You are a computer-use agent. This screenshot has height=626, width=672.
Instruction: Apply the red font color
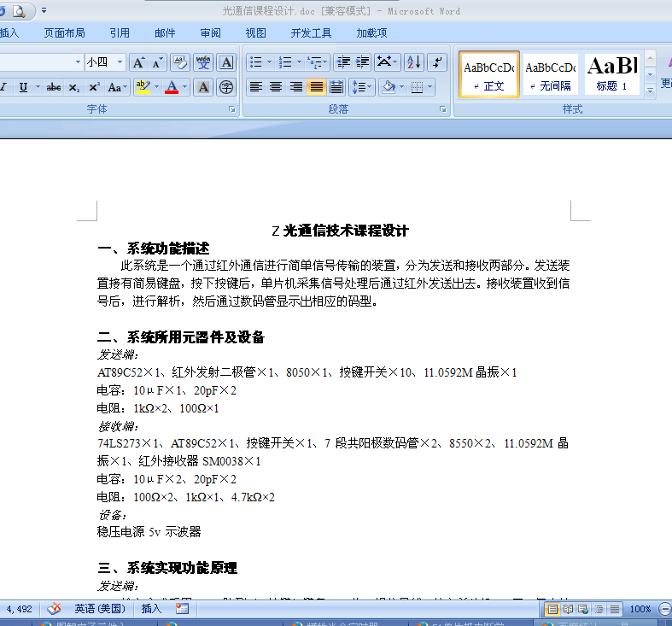tap(172, 87)
